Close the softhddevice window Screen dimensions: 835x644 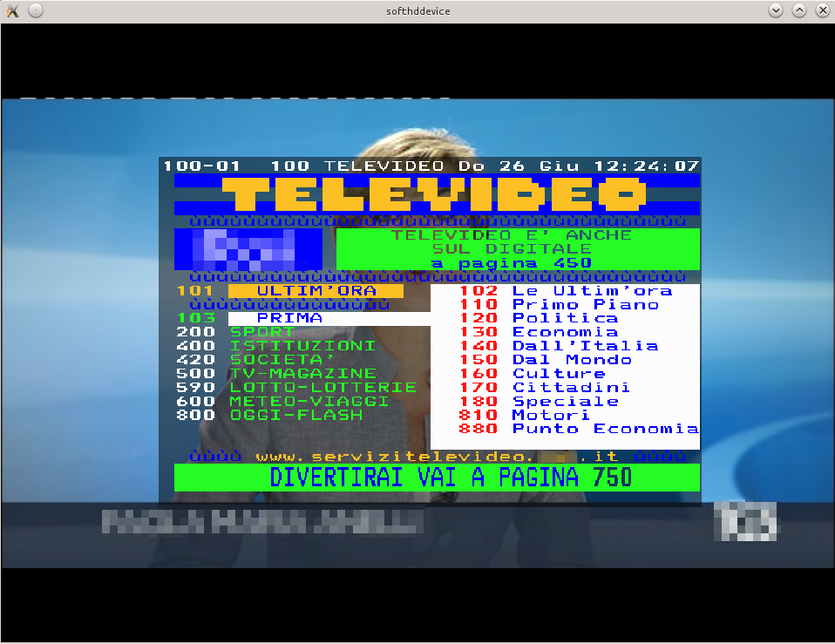[x=822, y=10]
